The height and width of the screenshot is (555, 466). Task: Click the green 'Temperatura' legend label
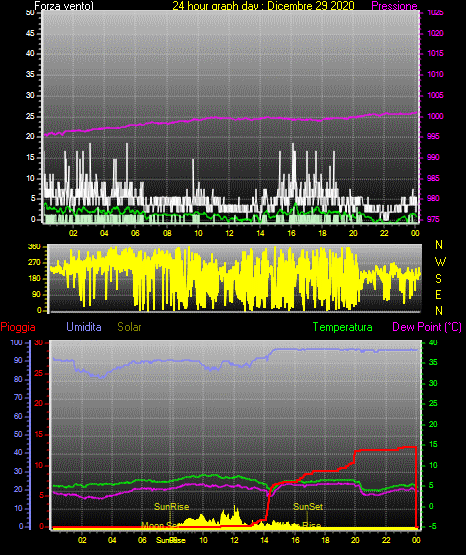tap(342, 327)
